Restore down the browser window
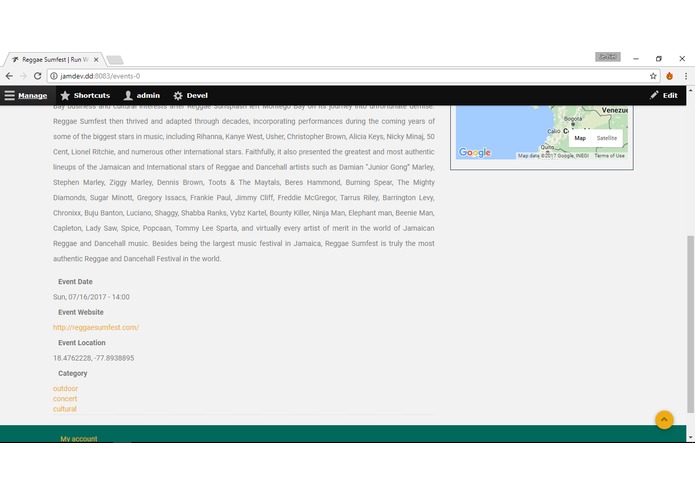 (x=659, y=58)
